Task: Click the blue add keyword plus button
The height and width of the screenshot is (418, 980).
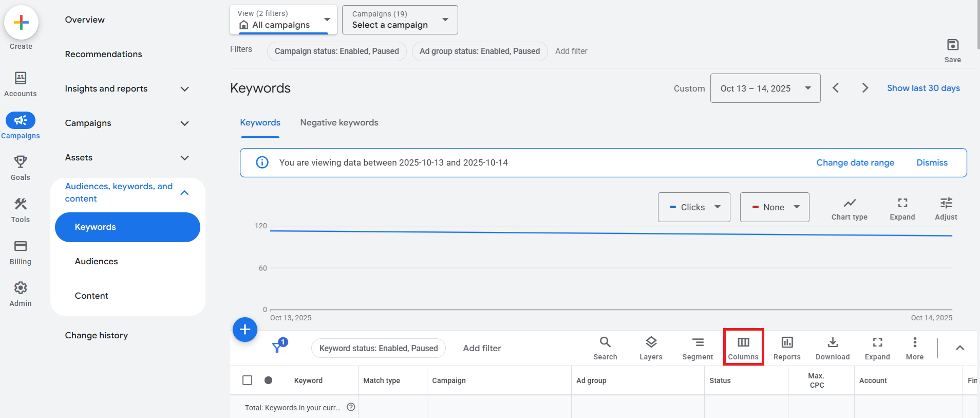Action: pos(245,330)
